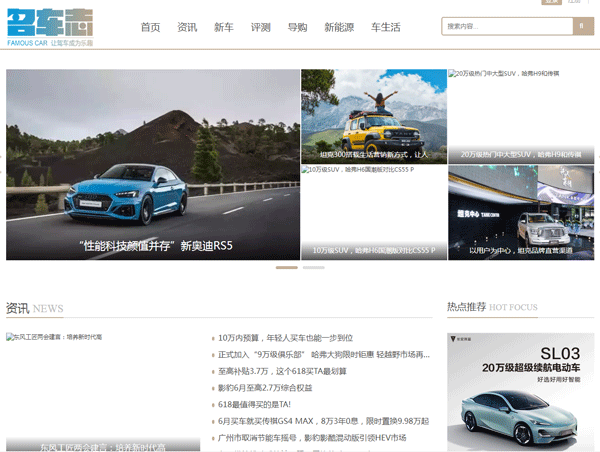Open article 618最值得买的是TA!

click(x=254, y=405)
